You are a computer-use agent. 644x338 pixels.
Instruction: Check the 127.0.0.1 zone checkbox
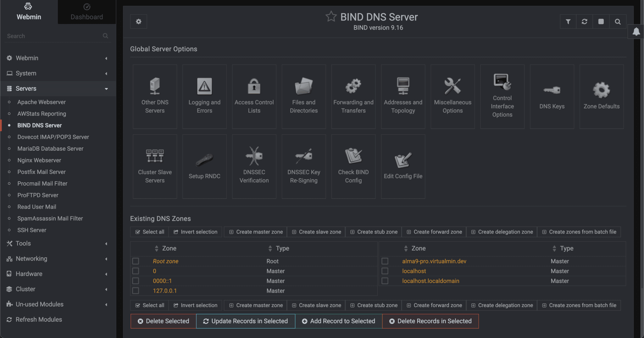click(136, 291)
